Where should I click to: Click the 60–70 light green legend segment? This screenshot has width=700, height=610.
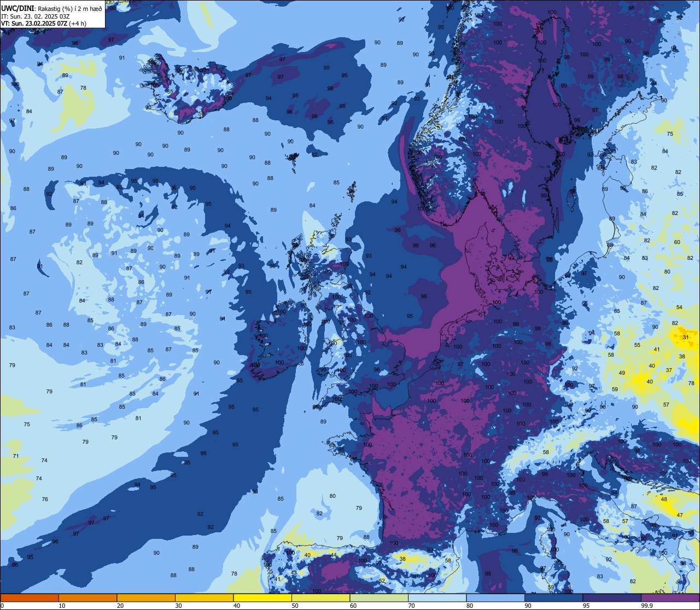coord(379,597)
